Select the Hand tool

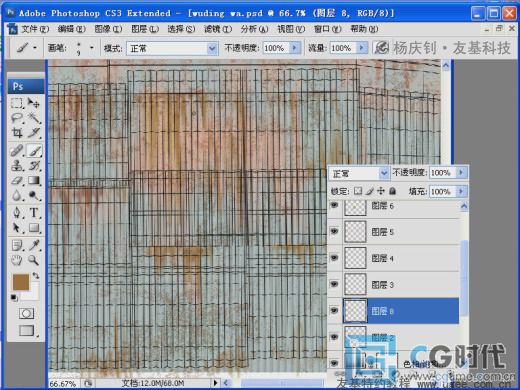tap(17, 260)
